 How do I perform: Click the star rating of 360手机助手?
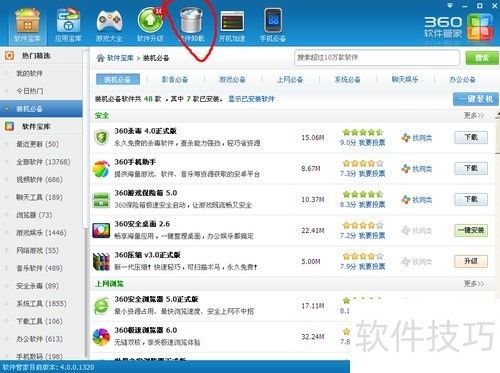(x=363, y=163)
